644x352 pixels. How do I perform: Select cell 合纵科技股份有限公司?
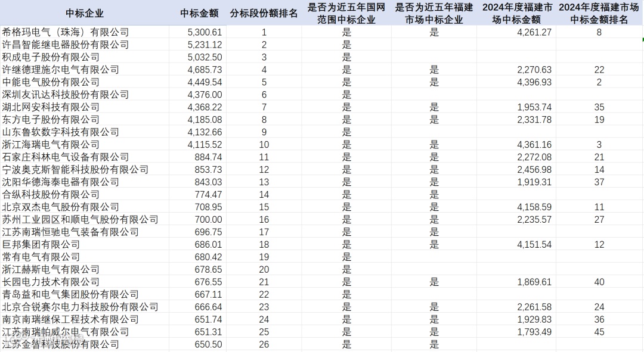click(85, 194)
